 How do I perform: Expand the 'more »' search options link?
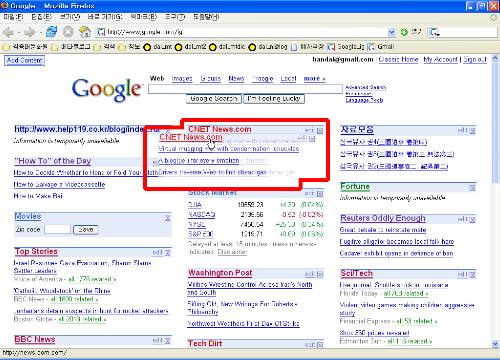click(x=314, y=79)
